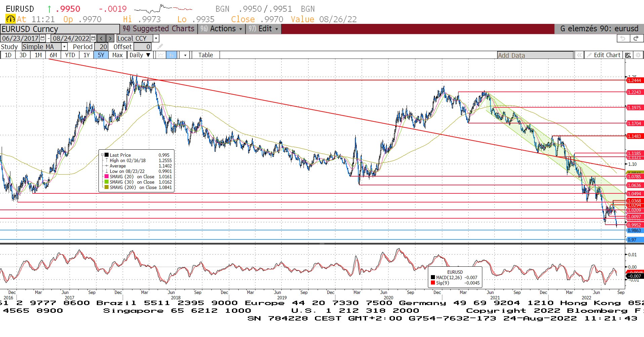Click the SMAVG (20) pink color swatch
This screenshot has width=644, height=337.
pos(107,177)
